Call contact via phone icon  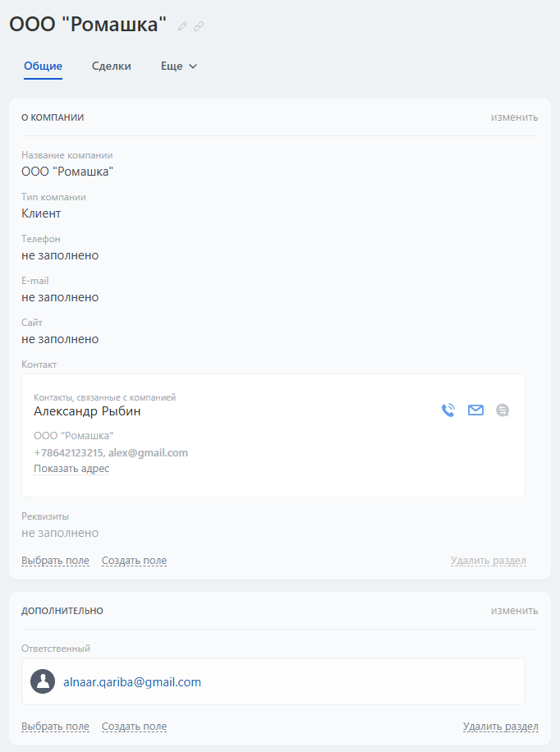[x=448, y=410]
